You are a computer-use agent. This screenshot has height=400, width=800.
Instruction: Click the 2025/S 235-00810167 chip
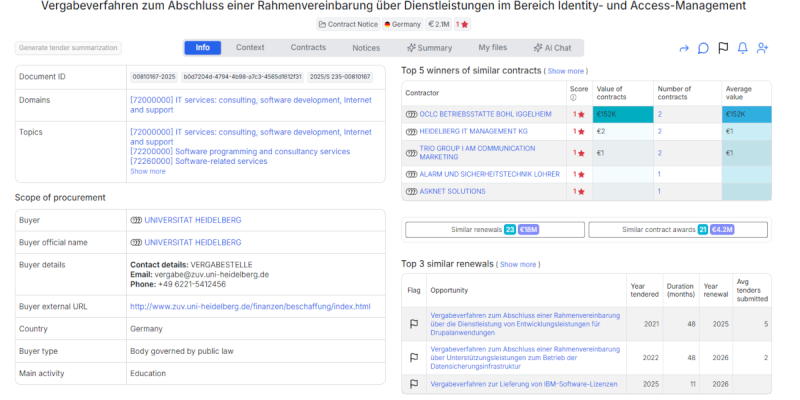coord(340,77)
